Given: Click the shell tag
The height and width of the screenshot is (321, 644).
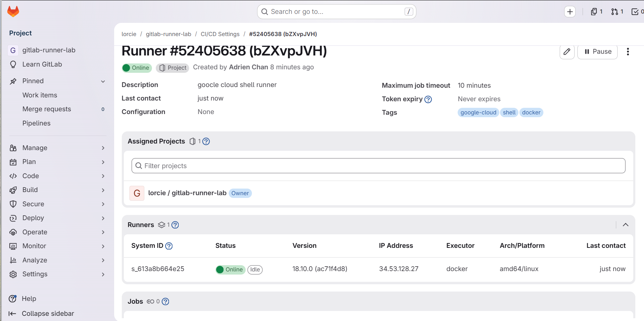Looking at the screenshot, I should click(x=509, y=113).
